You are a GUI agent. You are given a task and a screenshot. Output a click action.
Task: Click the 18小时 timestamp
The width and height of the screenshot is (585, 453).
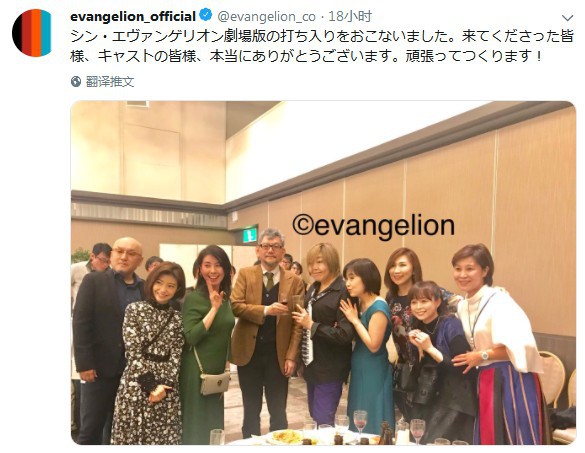tap(350, 16)
